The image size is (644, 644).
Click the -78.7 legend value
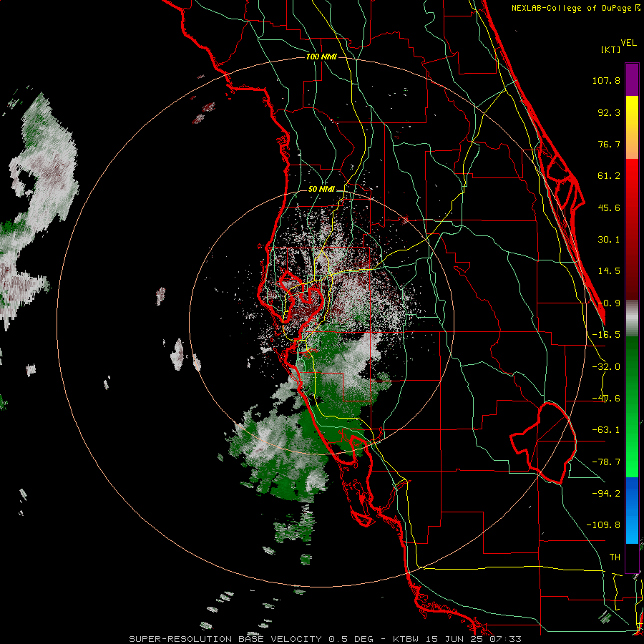[x=606, y=462]
